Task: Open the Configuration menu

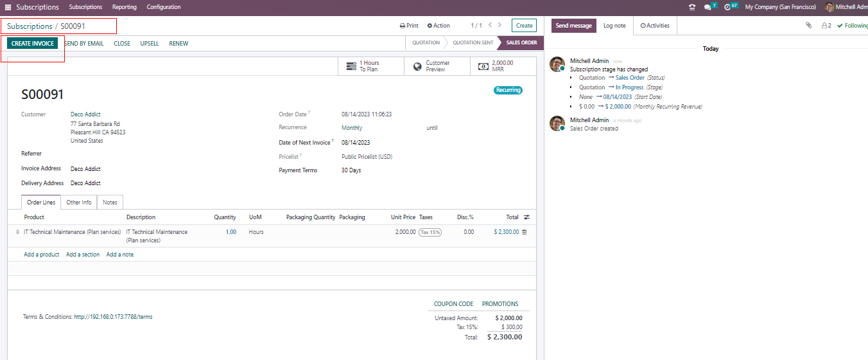Action: click(164, 7)
